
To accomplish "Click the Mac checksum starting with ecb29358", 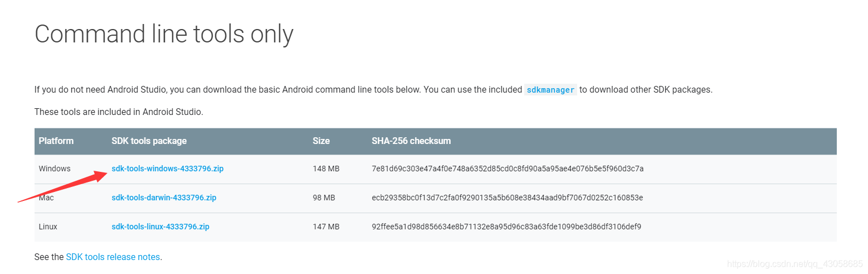I will tap(507, 198).
